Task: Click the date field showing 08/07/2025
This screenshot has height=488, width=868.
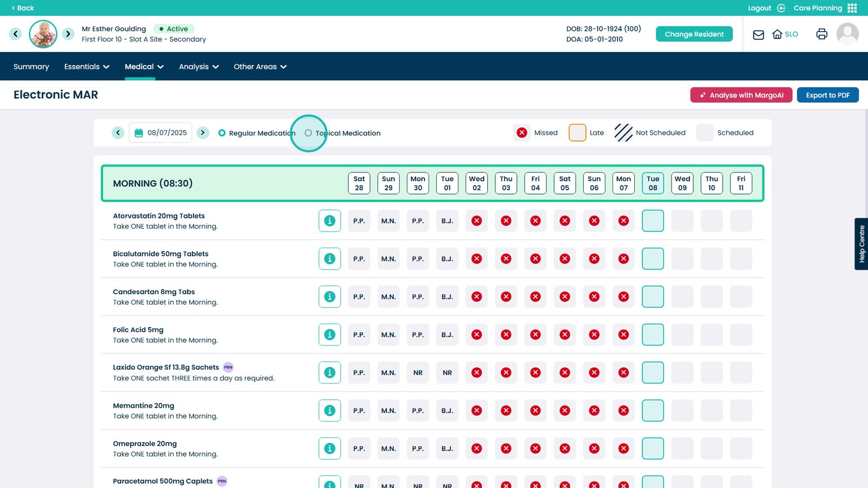Action: [161, 133]
